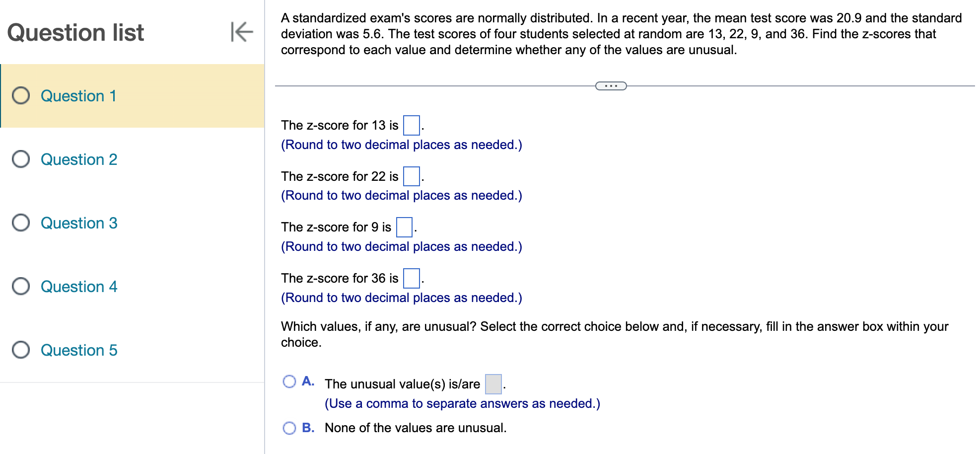980x454 pixels.
Task: Open Question 2 from the question list
Action: pyautogui.click(x=78, y=159)
